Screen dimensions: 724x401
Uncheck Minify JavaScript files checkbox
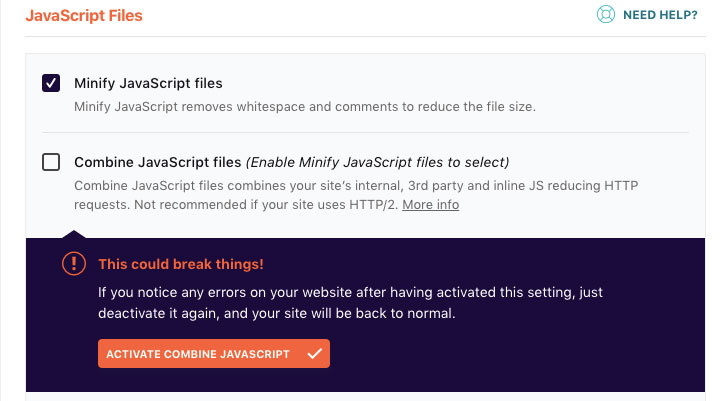pos(51,83)
